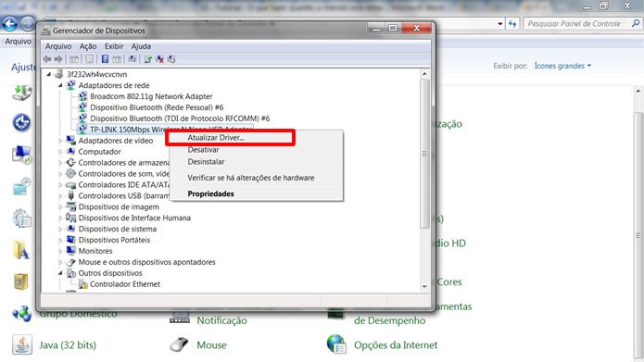This screenshot has width=644, height=362.
Task: Click the Adaptadores de vídeo icon
Action: (x=70, y=141)
